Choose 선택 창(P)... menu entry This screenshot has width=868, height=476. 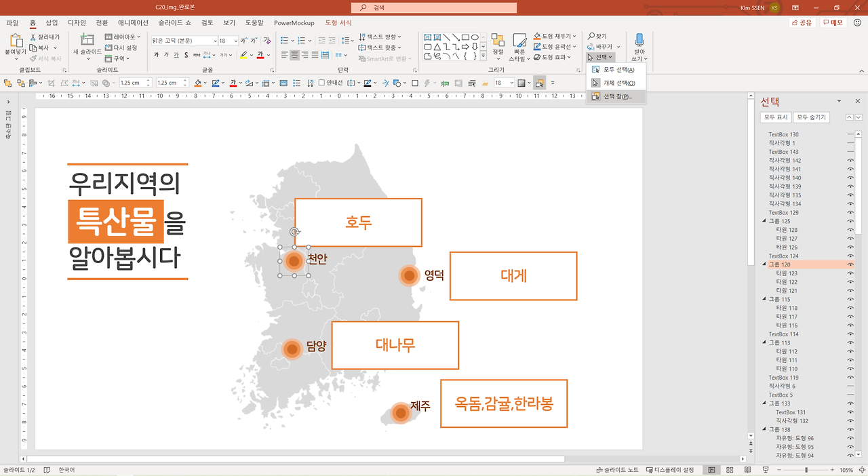point(616,96)
